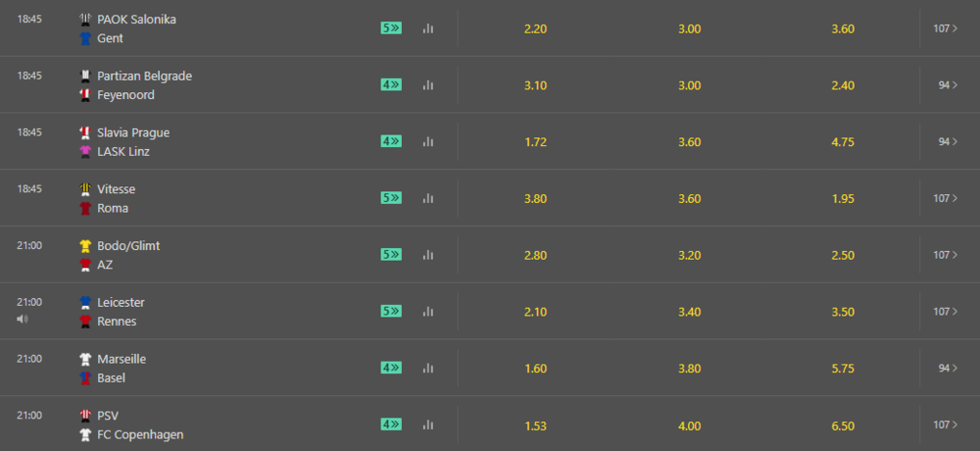This screenshot has height=451, width=980.
Task: Open stats chart icon for Marseille vs Basel
Action: tap(428, 369)
